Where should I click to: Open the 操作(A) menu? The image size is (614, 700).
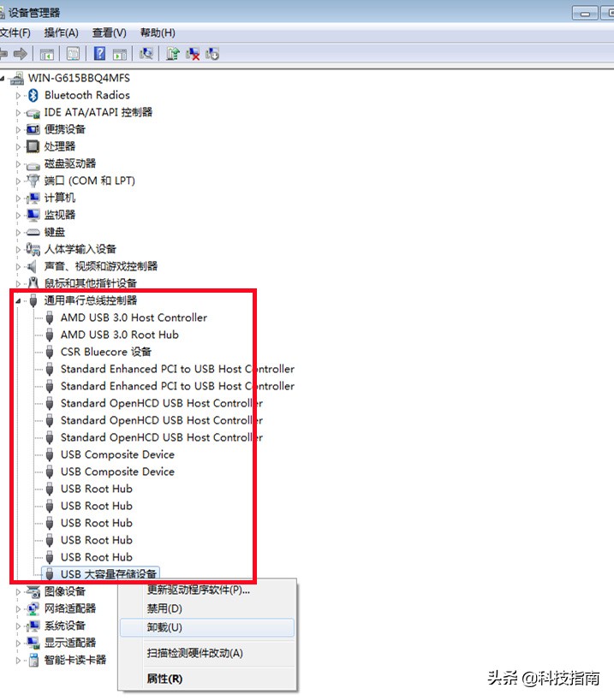pos(61,33)
